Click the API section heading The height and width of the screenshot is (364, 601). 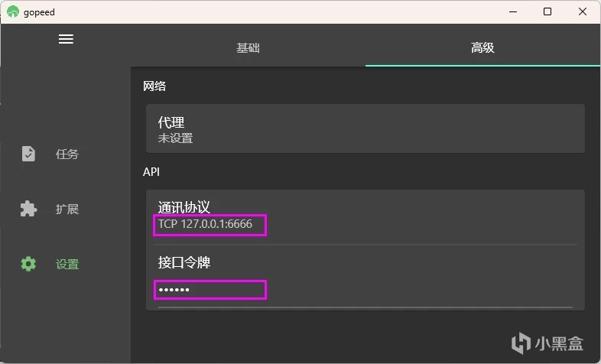[x=151, y=172]
